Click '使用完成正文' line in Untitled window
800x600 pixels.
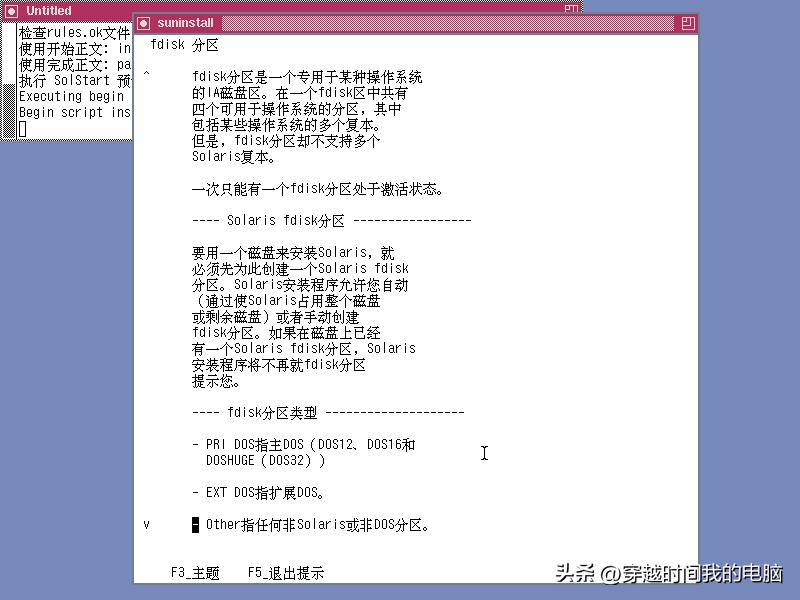(x=74, y=65)
